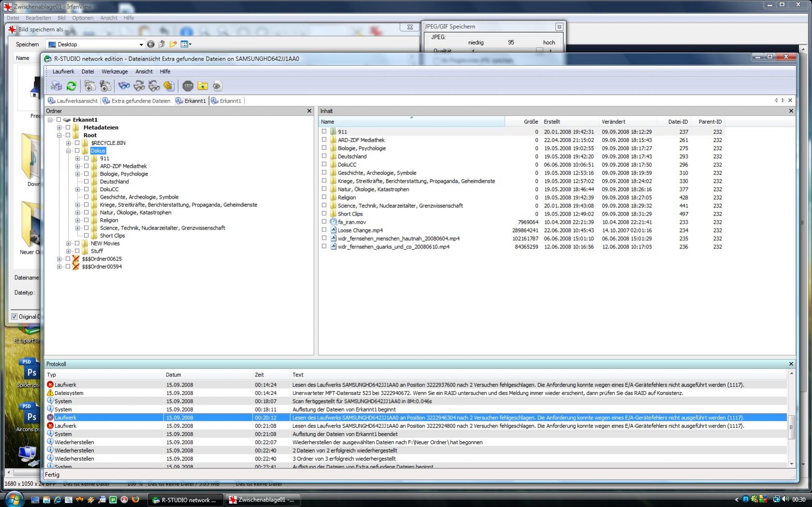Click the STOP sign toolbar icon
Viewport: 812px width, 507px height.
click(188, 86)
